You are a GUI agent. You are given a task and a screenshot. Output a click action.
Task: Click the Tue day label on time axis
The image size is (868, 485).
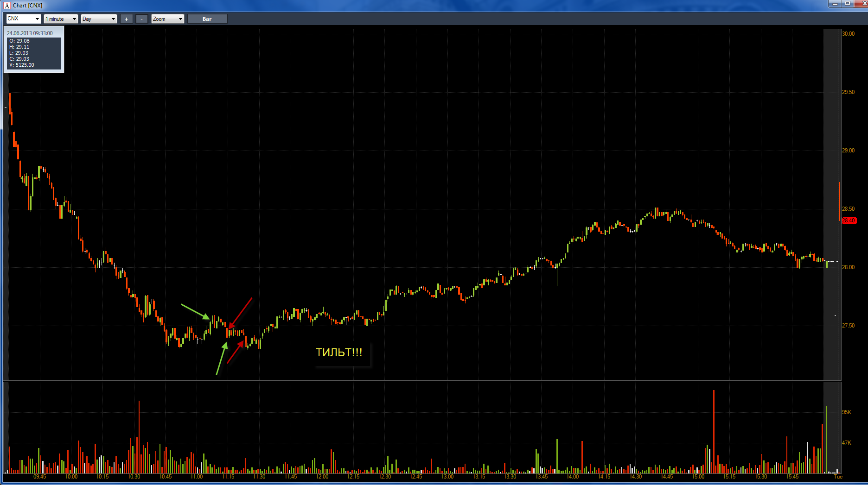pyautogui.click(x=838, y=477)
